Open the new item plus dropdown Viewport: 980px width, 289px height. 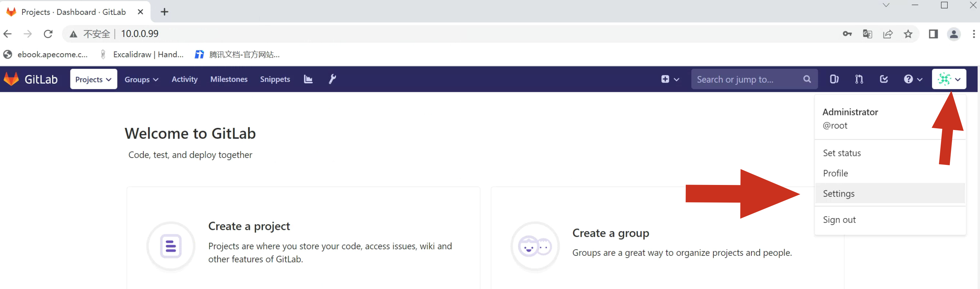[670, 79]
